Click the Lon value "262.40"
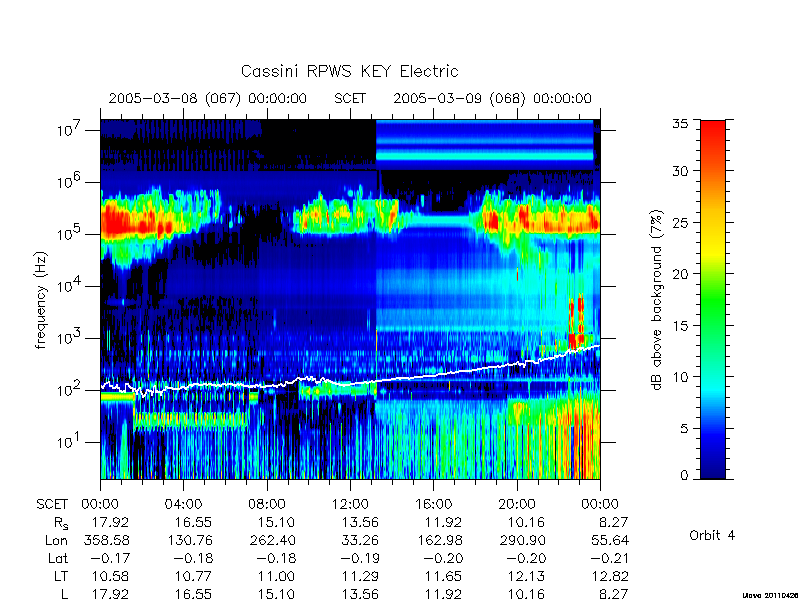800x600 pixels. (274, 540)
